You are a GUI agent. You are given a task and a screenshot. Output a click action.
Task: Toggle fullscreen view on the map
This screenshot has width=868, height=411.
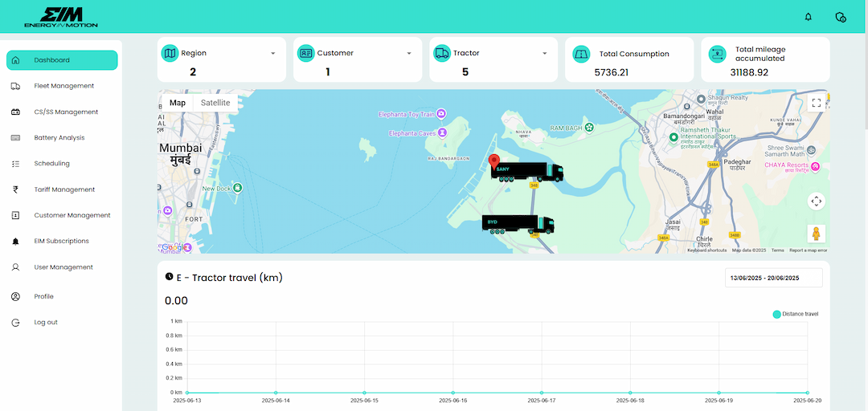(x=816, y=102)
